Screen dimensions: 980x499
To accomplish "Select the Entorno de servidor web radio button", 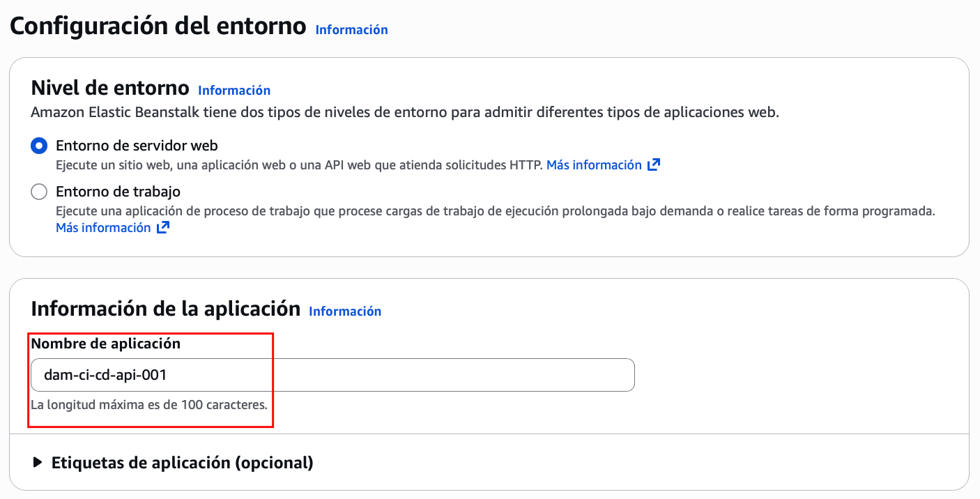I will pos(39,146).
